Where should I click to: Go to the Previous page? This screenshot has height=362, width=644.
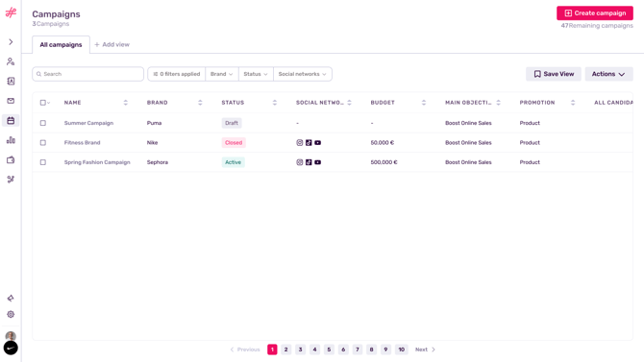click(245, 350)
